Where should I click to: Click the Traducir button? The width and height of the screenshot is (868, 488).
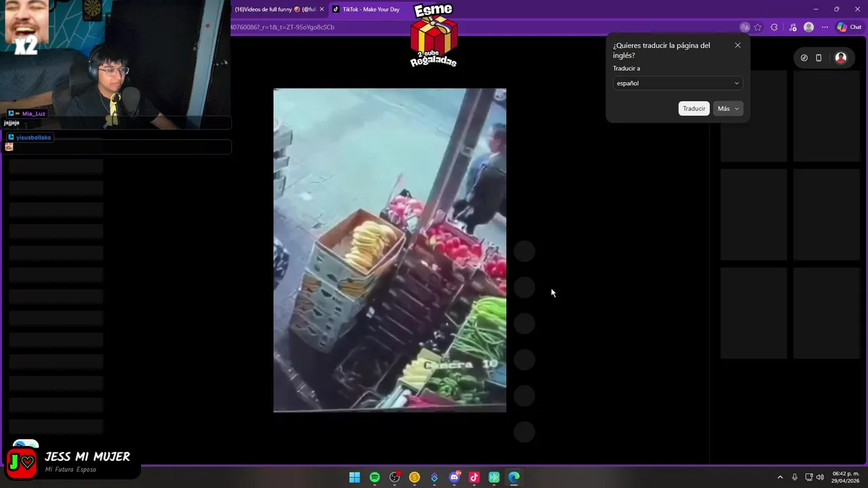click(694, 108)
